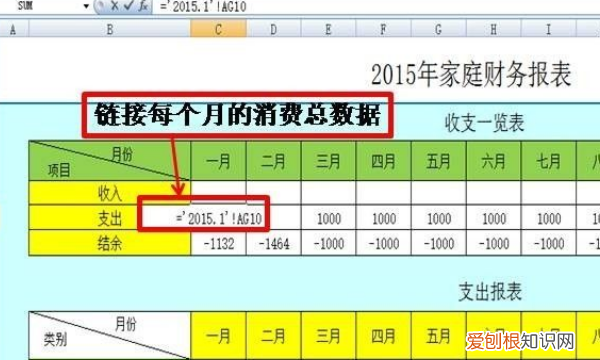600x360 pixels.
Task: Open Insert Function fx icon
Action: click(143, 6)
